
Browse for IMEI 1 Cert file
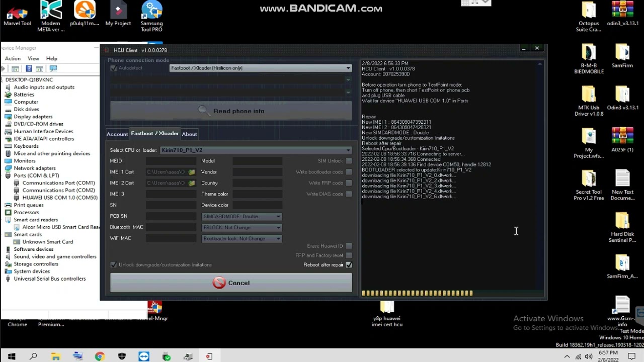192,172
